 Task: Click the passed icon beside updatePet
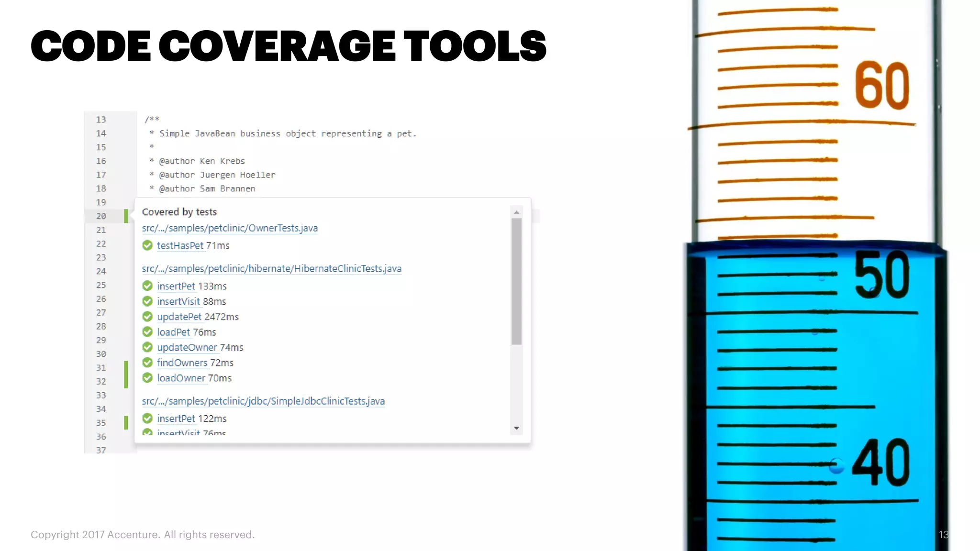coord(147,317)
